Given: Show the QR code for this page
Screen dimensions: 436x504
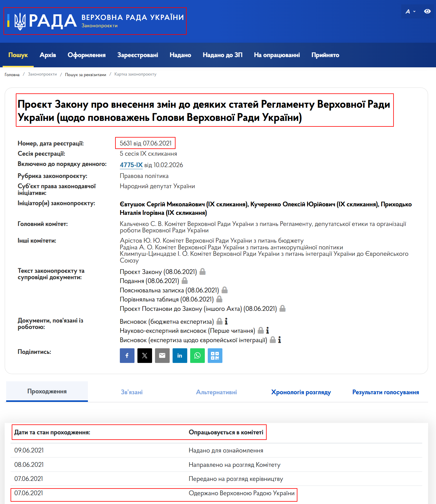Looking at the screenshot, I should (x=215, y=356).
